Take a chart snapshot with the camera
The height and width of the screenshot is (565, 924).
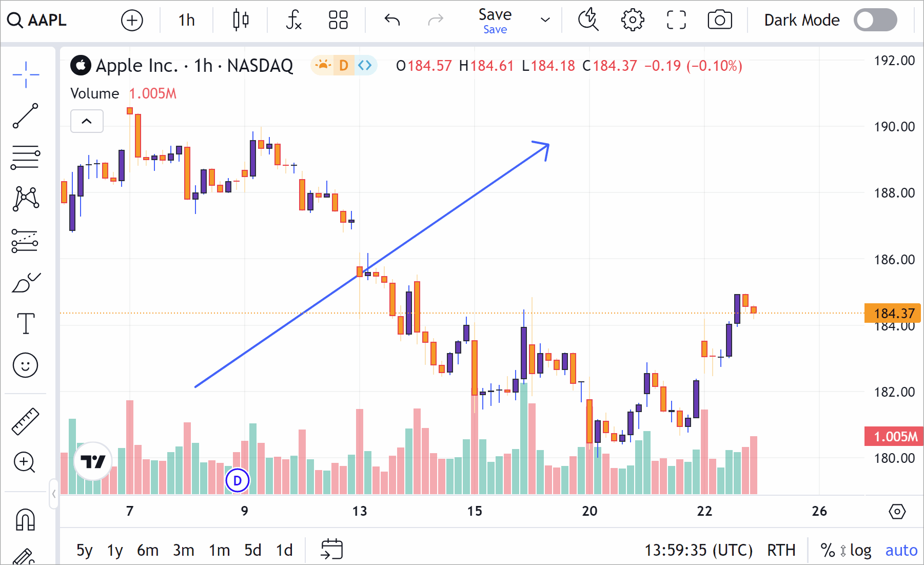[719, 20]
